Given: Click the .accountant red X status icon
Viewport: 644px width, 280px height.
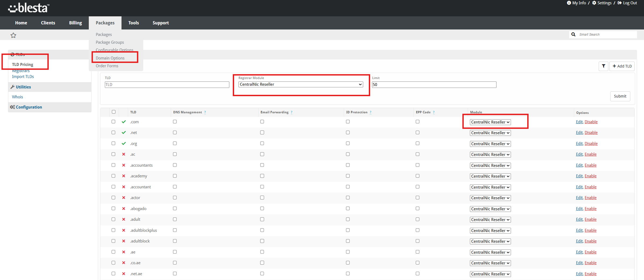Looking at the screenshot, I should pos(124,187).
